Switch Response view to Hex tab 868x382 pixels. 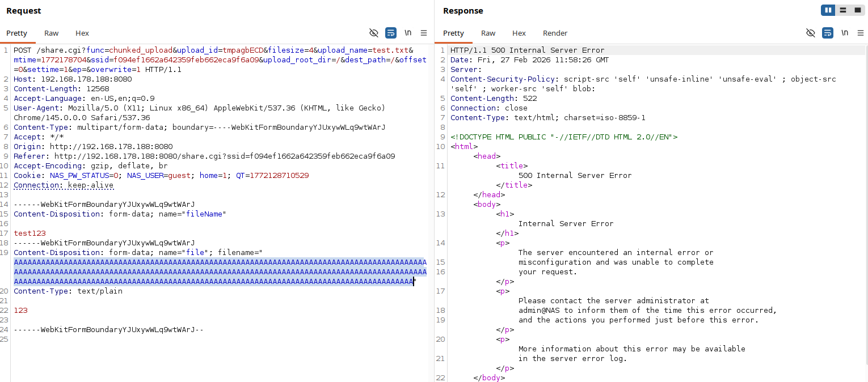pyautogui.click(x=519, y=33)
